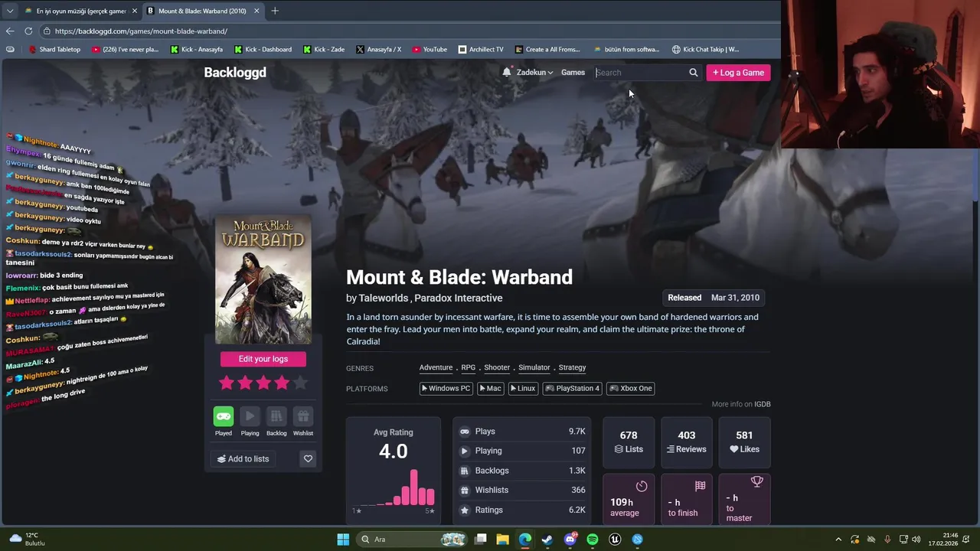
Task: Select the Xbox One platform
Action: point(632,388)
